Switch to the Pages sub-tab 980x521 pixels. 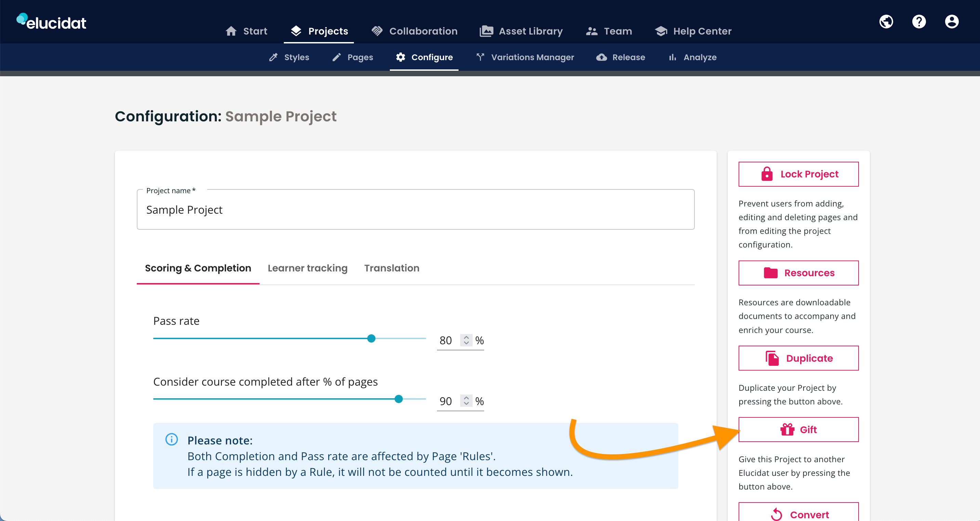[x=353, y=57]
